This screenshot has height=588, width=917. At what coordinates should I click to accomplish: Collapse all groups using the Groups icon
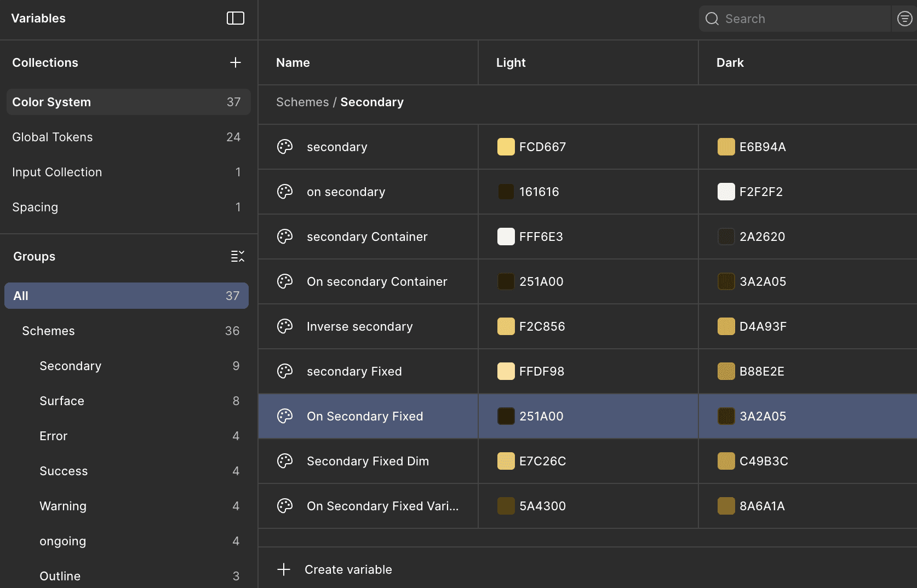click(x=237, y=256)
